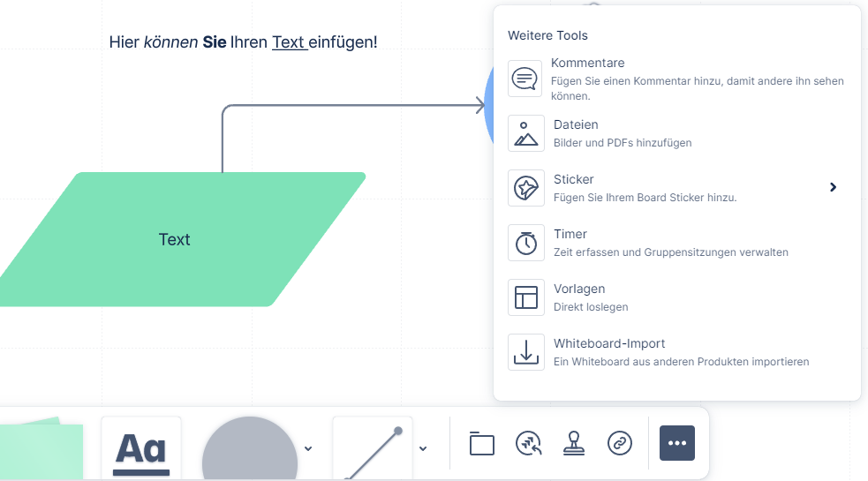
Task: Expand Sticker submenu chevron
Action: (x=834, y=187)
